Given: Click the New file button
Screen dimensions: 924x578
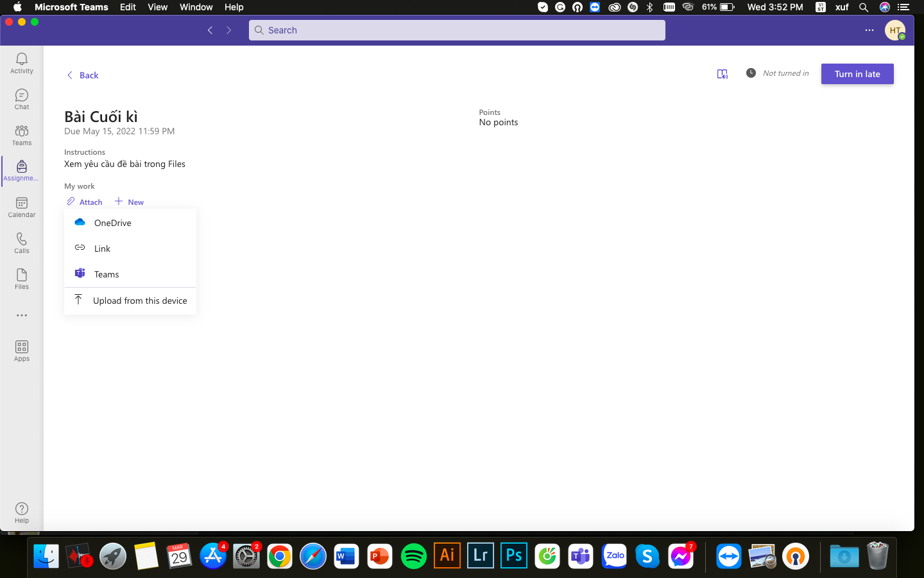Looking at the screenshot, I should pos(129,202).
